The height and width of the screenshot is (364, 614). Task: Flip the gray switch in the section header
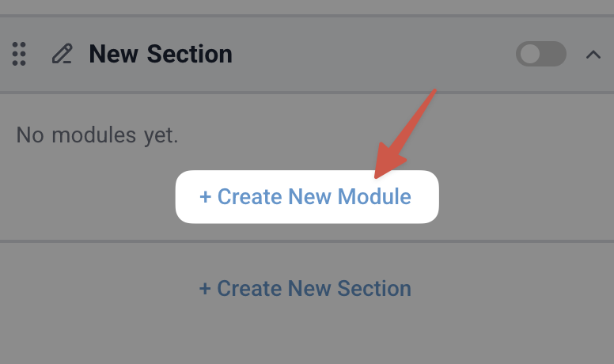[x=541, y=54]
